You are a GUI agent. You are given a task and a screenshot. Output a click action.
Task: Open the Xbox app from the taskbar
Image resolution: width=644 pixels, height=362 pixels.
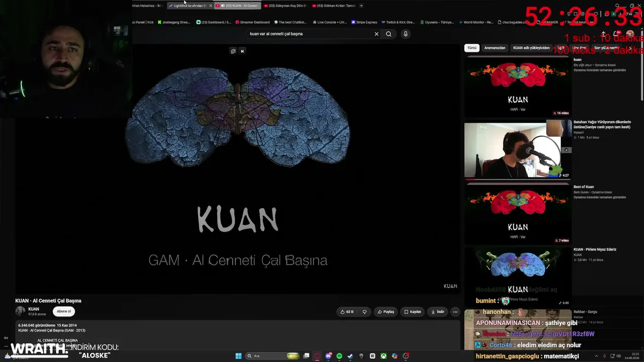point(383,356)
